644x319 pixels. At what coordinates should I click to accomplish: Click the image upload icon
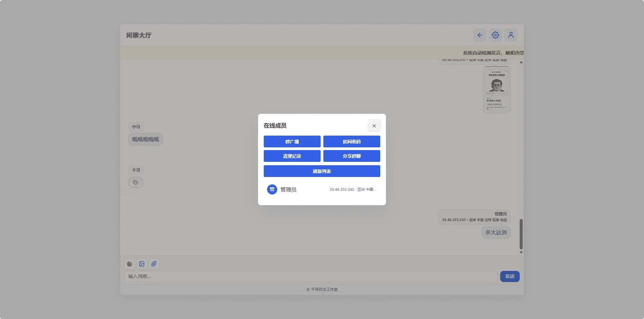pyautogui.click(x=142, y=264)
